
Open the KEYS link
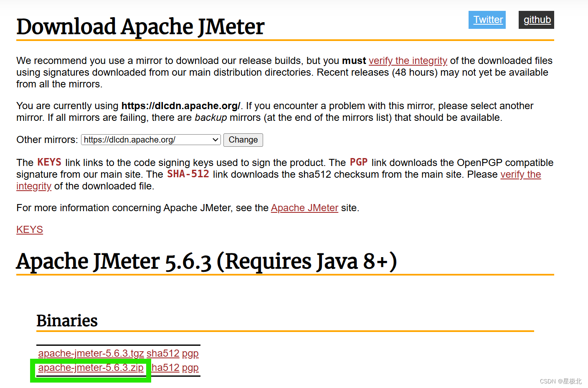(x=29, y=229)
